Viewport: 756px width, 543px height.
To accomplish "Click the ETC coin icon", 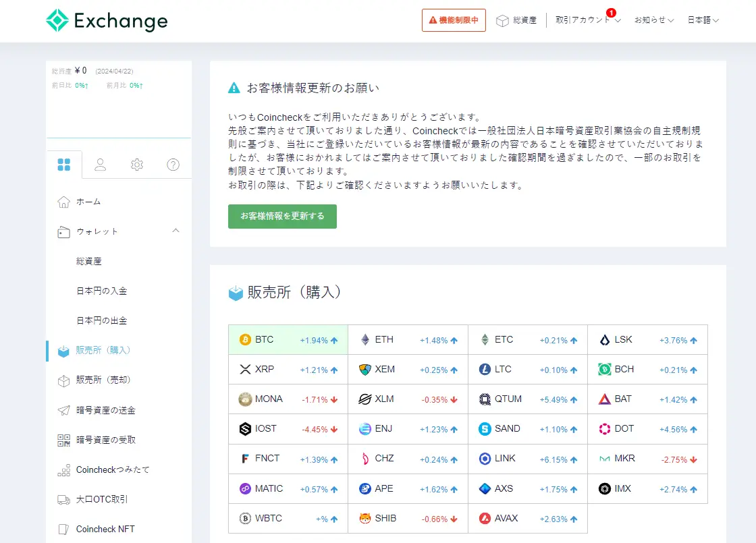I will (x=485, y=340).
